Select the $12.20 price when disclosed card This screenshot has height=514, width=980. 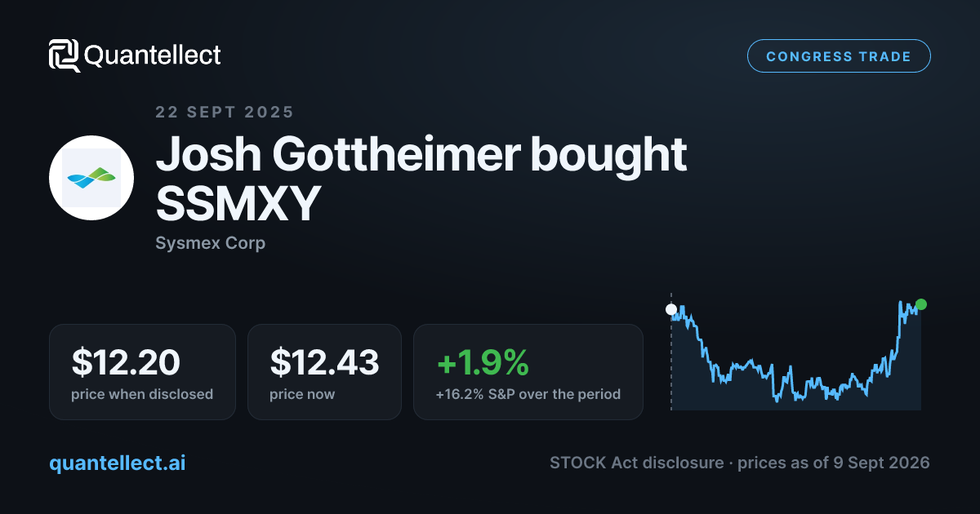142,372
